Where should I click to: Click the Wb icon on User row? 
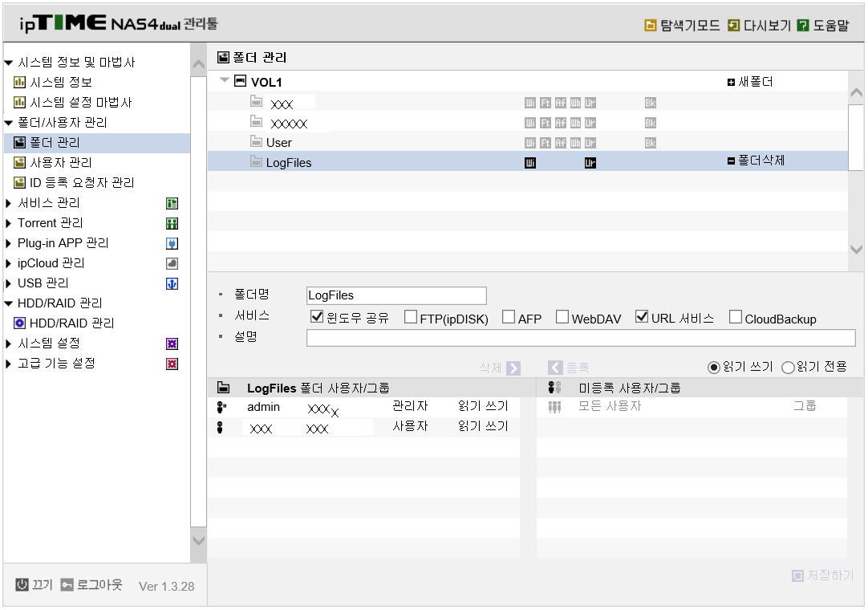(x=575, y=143)
